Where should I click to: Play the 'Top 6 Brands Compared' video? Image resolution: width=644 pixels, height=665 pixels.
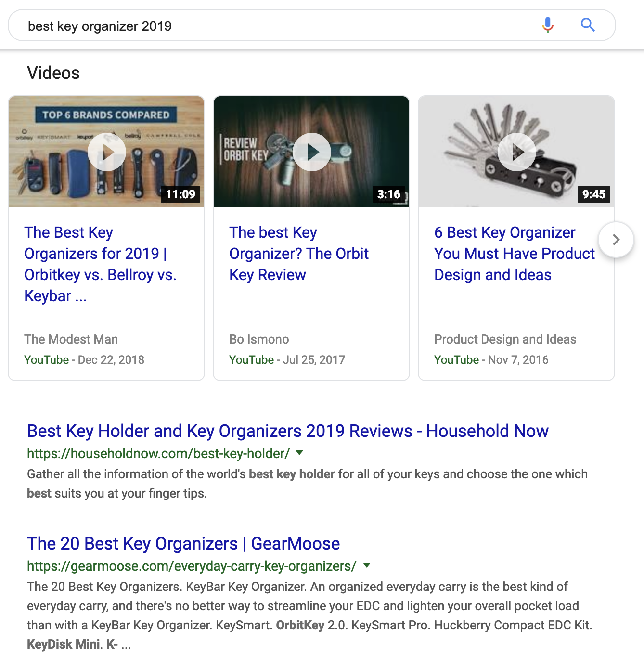[x=107, y=152]
